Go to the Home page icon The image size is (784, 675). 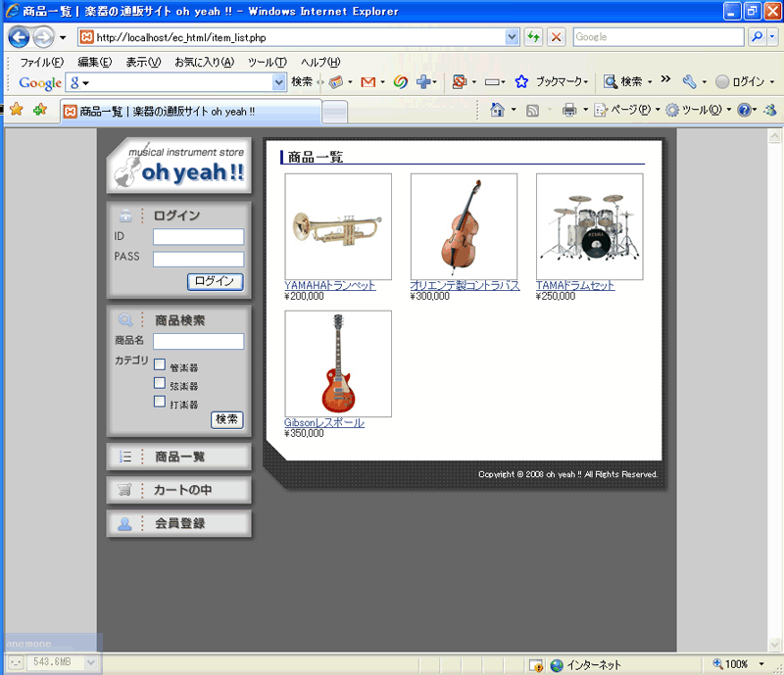(x=497, y=110)
